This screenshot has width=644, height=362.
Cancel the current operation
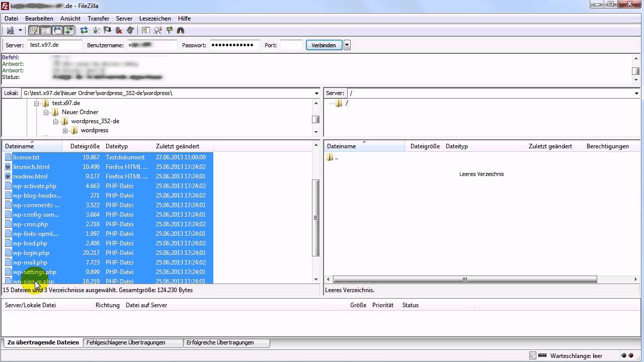coord(107,30)
